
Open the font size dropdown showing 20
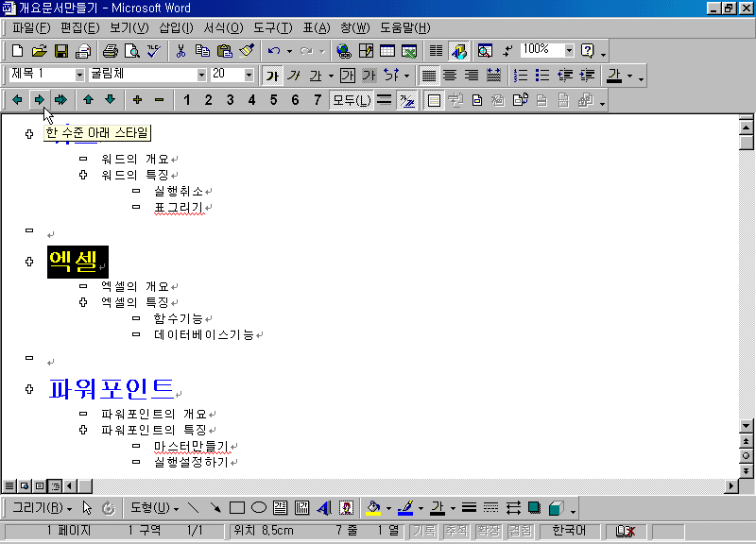(x=249, y=75)
